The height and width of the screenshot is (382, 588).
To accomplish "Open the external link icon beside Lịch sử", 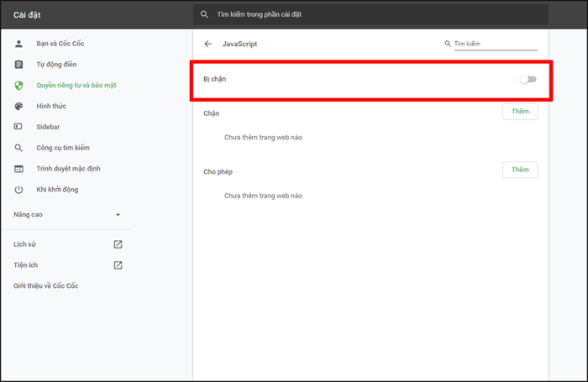I will pos(118,244).
